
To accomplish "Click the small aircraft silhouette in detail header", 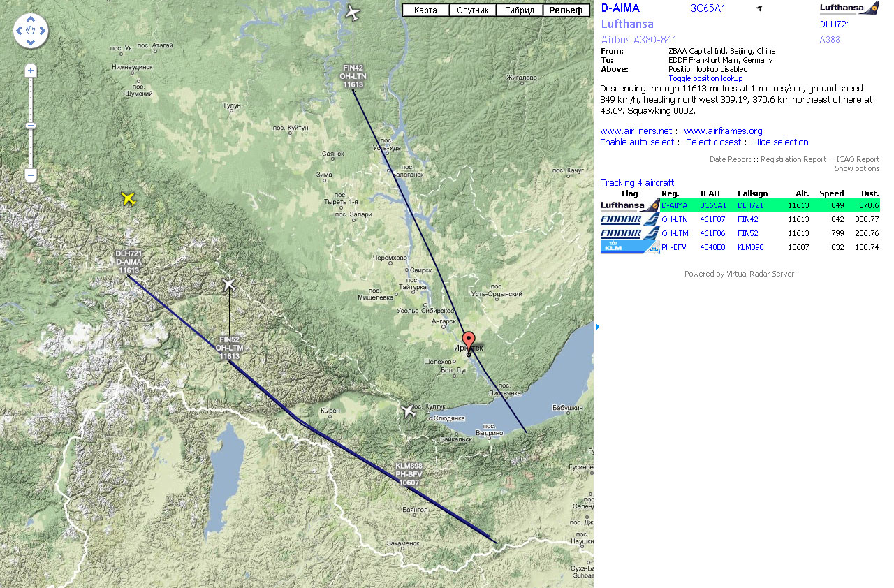I will point(759,8).
